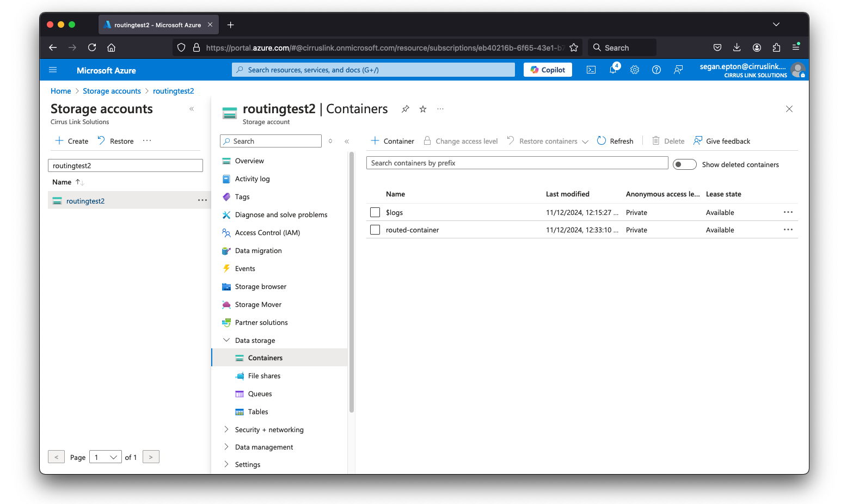Select the routed-container checkbox

tap(375, 230)
